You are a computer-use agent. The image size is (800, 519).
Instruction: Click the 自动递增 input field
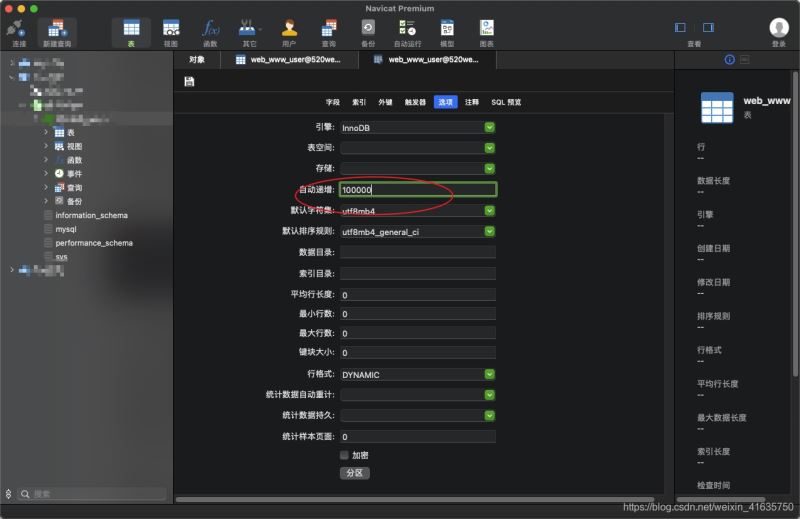417,189
